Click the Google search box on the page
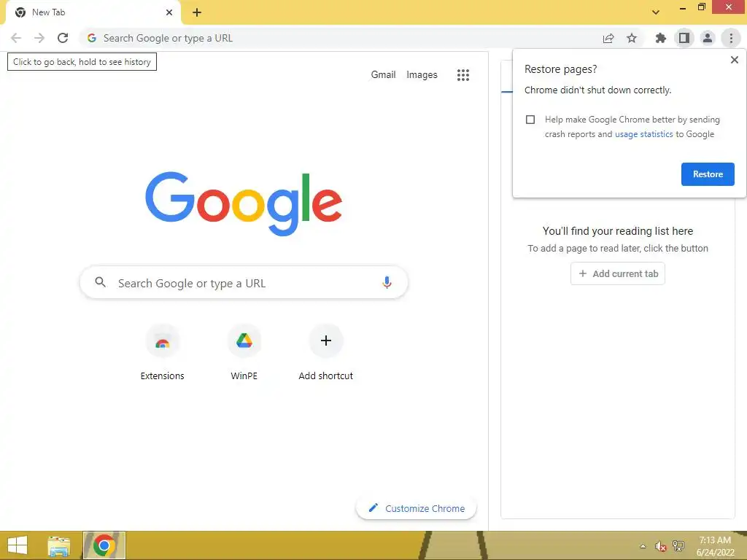This screenshot has width=747, height=560. 244,282
